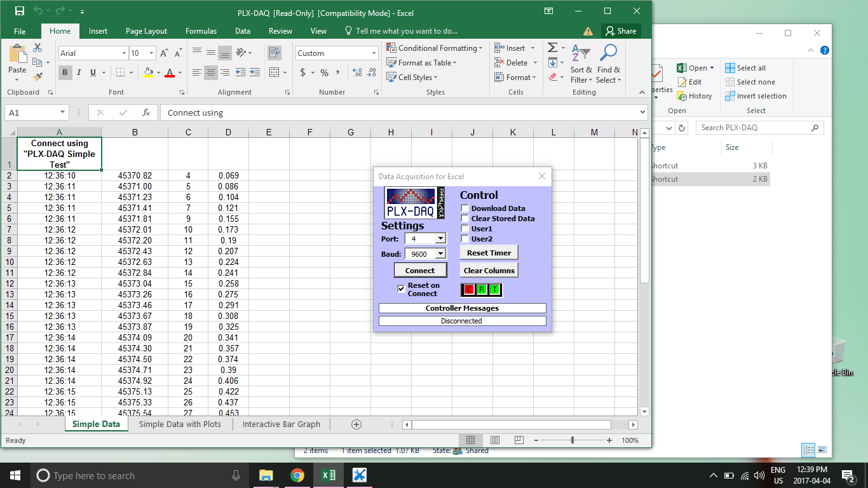Open the Baud rate dropdown
868x488 pixels.
[x=440, y=254]
